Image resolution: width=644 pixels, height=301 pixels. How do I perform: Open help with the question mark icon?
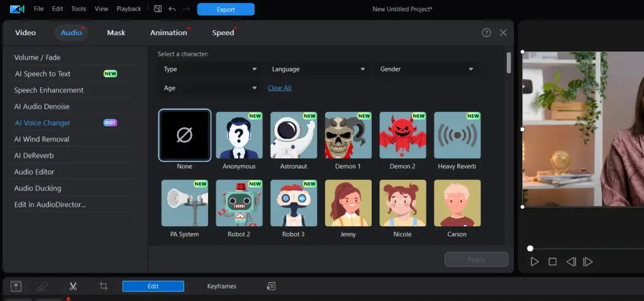coord(486,33)
